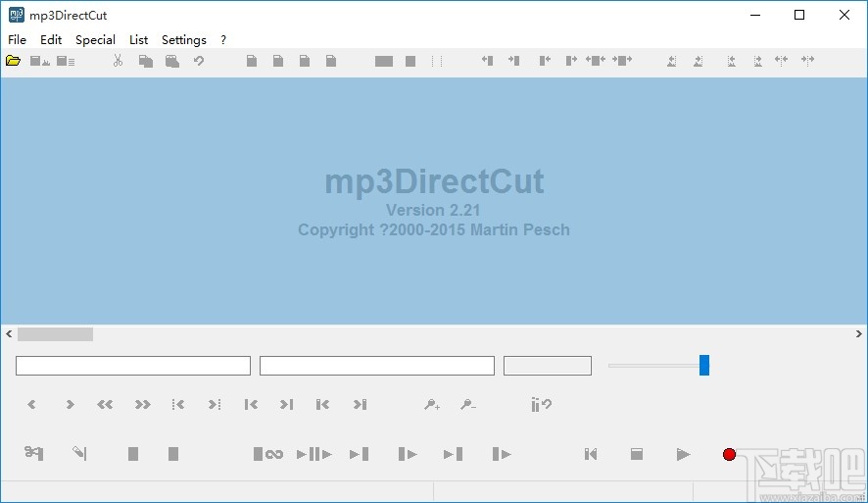Viewport: 868px width, 503px height.
Task: Maximize the mp3DirectCut window
Action: tap(799, 15)
